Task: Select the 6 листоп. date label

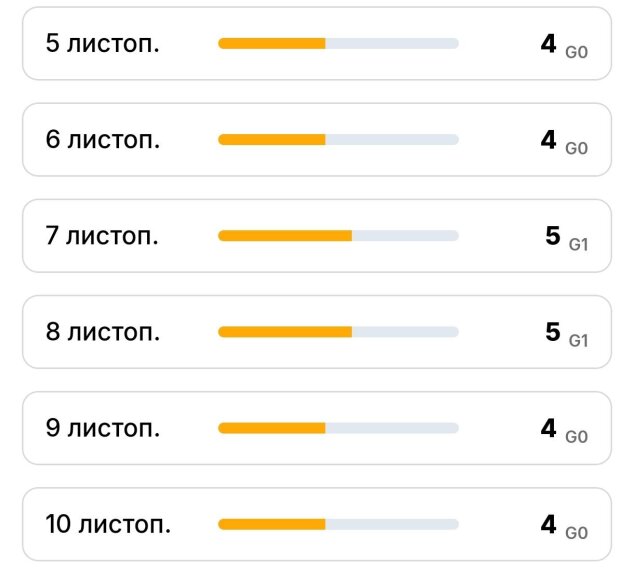Action: pyautogui.click(x=102, y=140)
